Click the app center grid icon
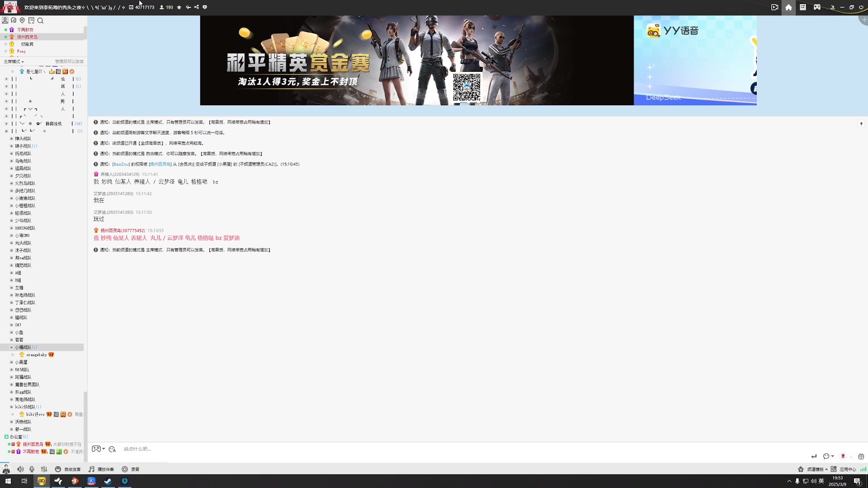868x488 pixels. 834,469
